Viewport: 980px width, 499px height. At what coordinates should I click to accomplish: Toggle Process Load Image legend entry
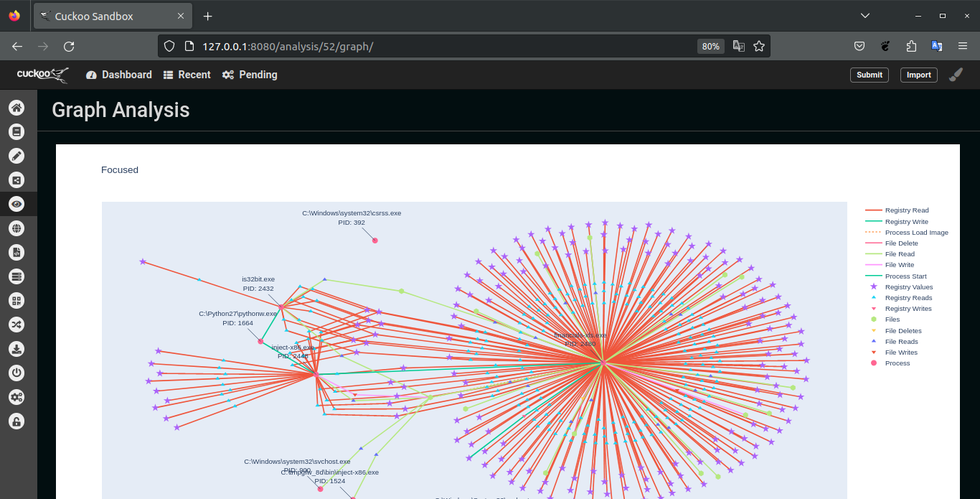point(907,233)
